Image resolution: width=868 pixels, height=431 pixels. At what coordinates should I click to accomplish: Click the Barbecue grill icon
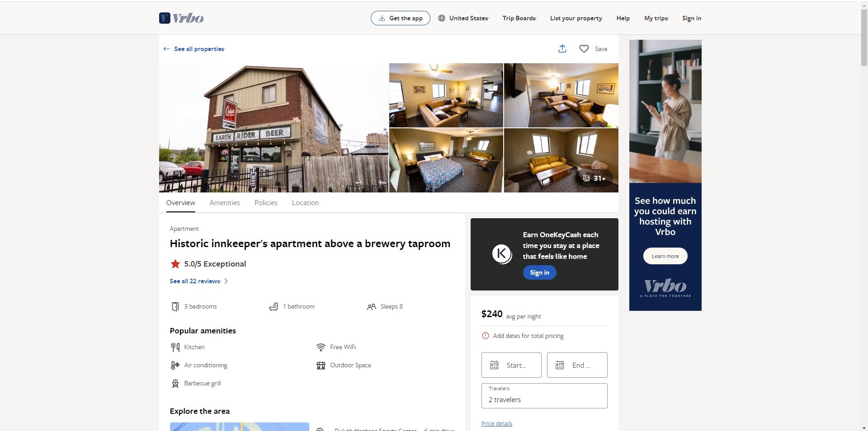[175, 384]
